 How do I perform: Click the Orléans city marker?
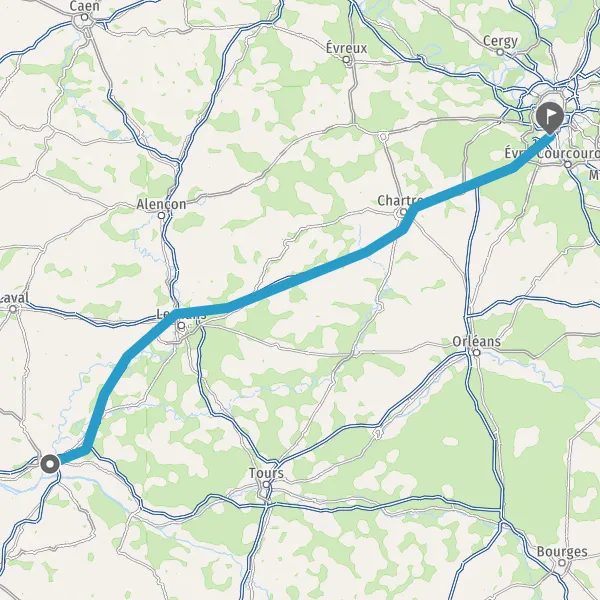(x=476, y=352)
